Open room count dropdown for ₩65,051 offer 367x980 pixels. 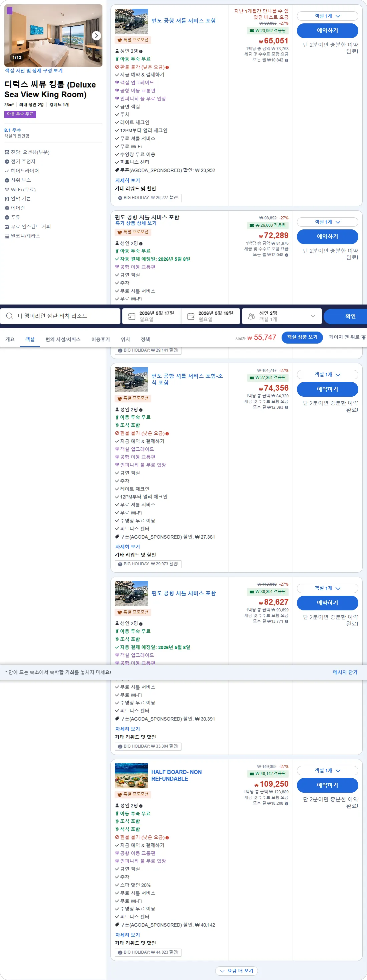[x=327, y=16]
